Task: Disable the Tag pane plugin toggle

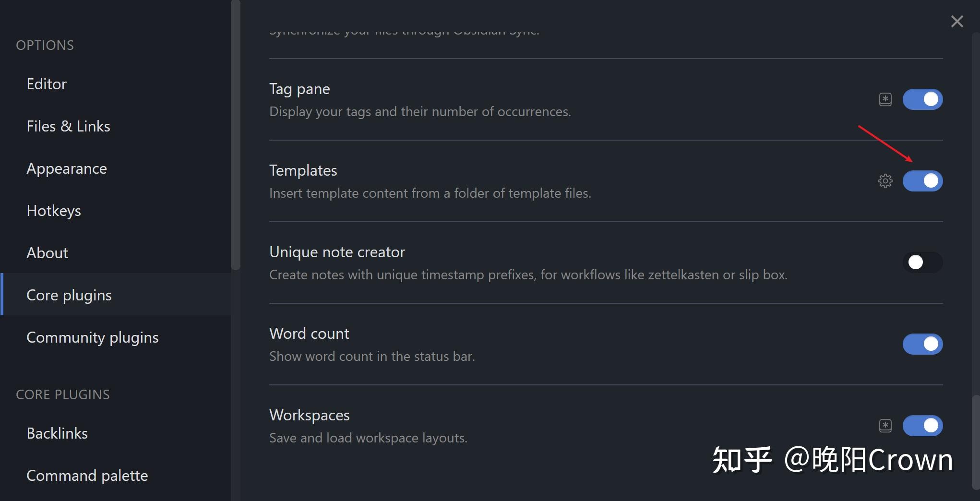Action: coord(922,99)
